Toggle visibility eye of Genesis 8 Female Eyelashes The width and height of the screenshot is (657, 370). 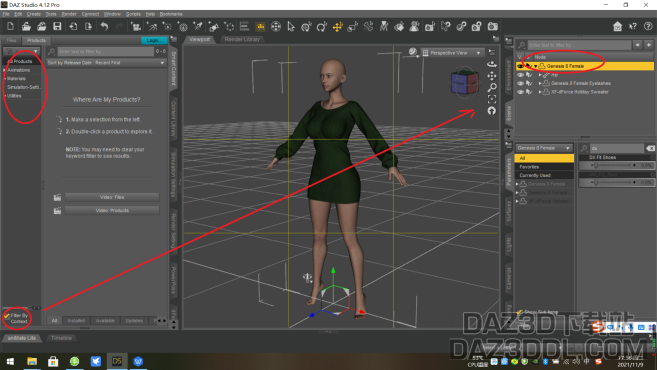pyautogui.click(x=520, y=83)
